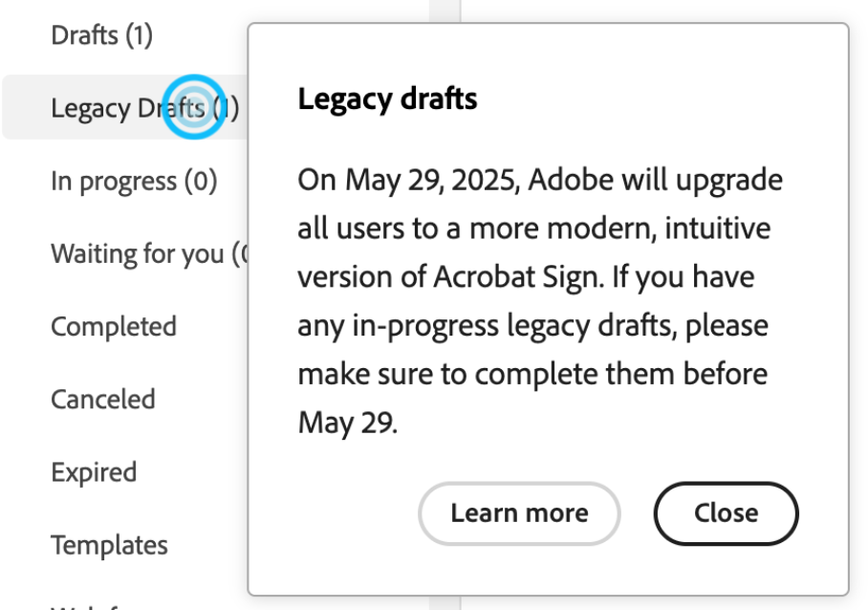View Expired agreements
Image resolution: width=868 pixels, height=610 pixels.
click(x=96, y=471)
